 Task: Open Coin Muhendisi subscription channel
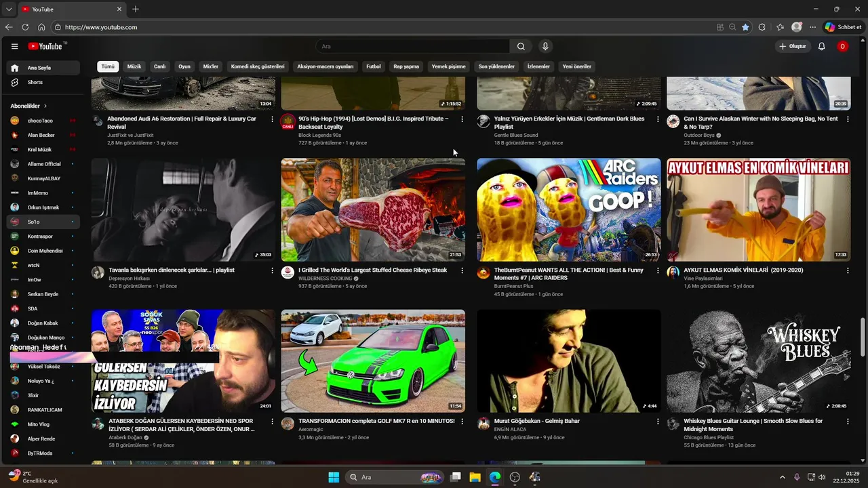click(43, 251)
